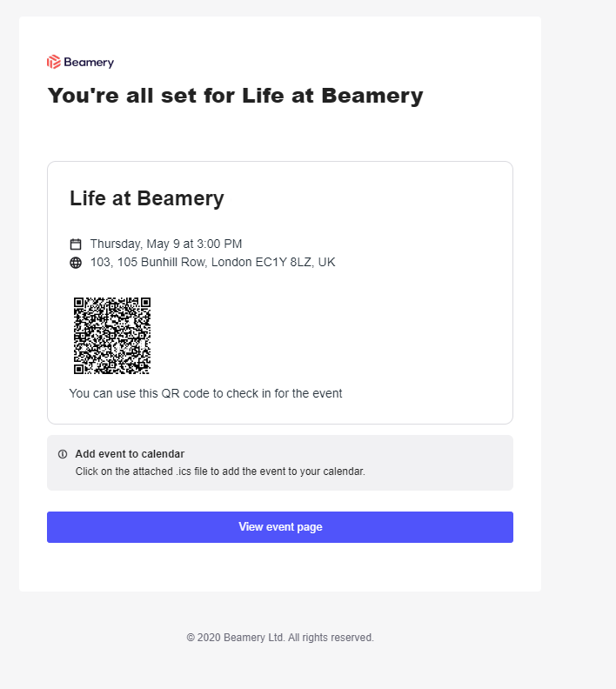Click the calendar icon beside the date
This screenshot has height=689, width=616.
pos(76,244)
